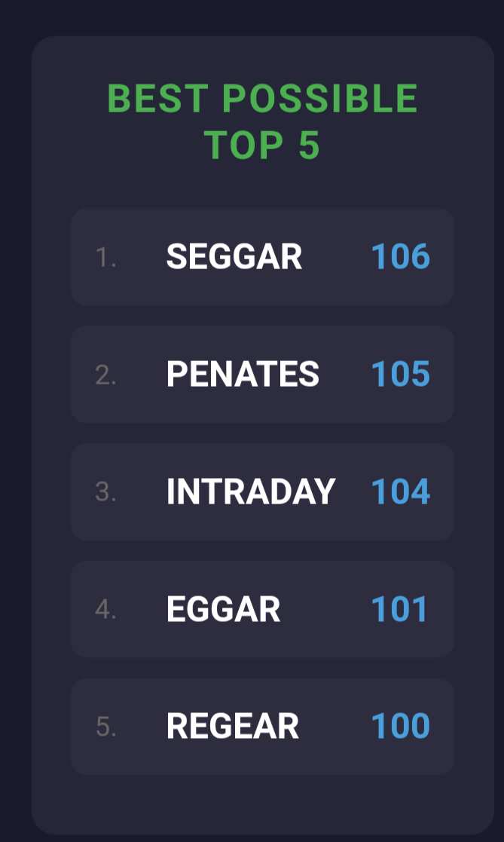
Task: Click the 104 score for INTRADAY
Action: [x=400, y=491]
